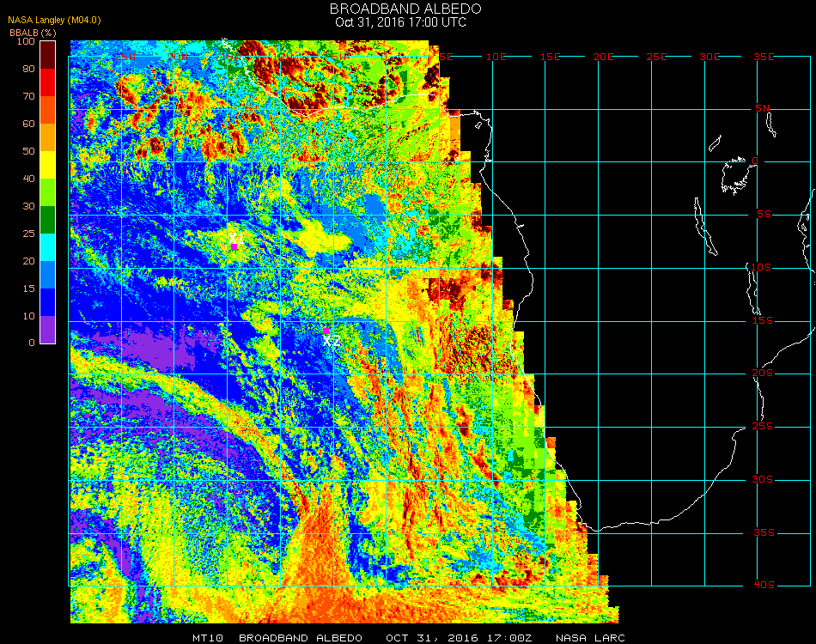
Task: Click the BROADBAND ALBEDO title text
Action: point(400,8)
